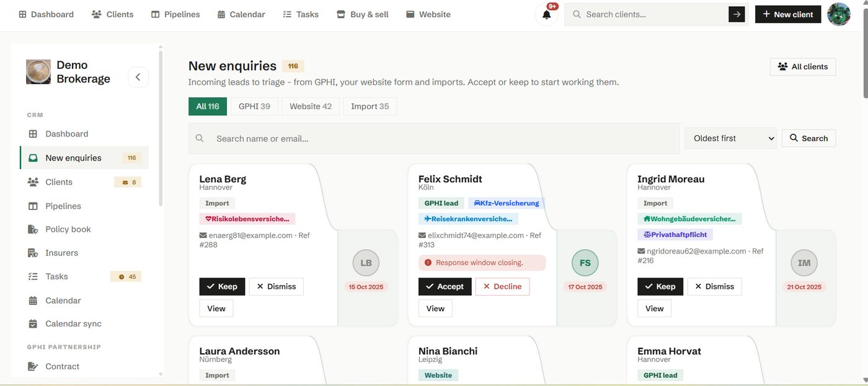Open Pipelines in top navigation

tap(175, 14)
